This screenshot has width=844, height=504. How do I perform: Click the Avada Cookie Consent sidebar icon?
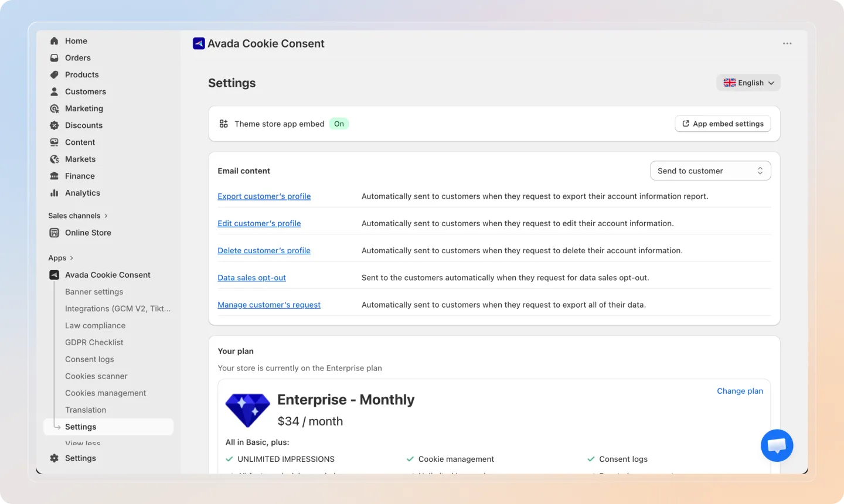55,275
